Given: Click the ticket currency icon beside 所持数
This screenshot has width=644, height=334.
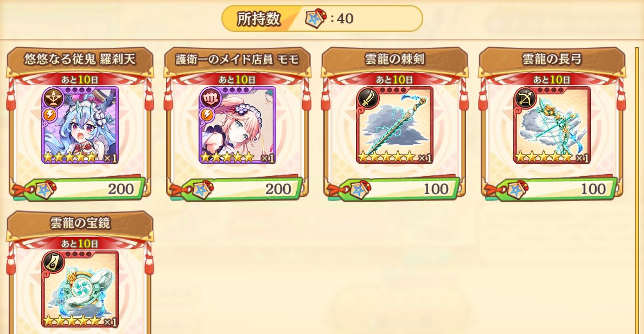Looking at the screenshot, I should 315,18.
